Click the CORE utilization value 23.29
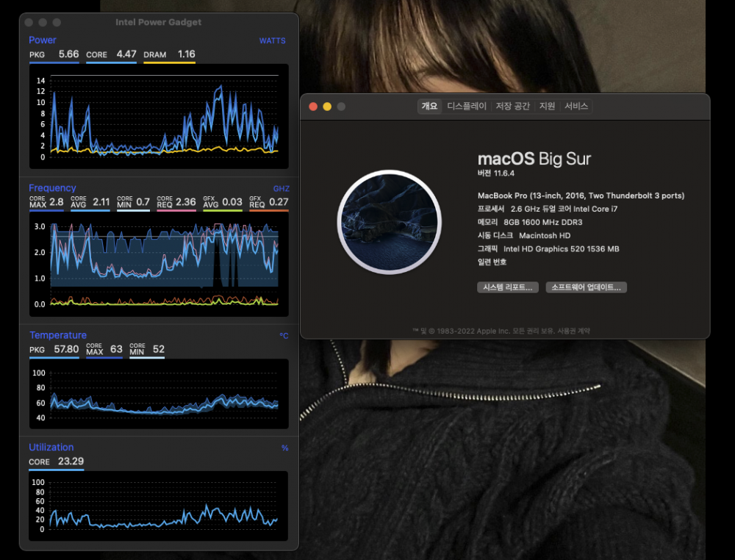The image size is (735, 560). pyautogui.click(x=71, y=461)
